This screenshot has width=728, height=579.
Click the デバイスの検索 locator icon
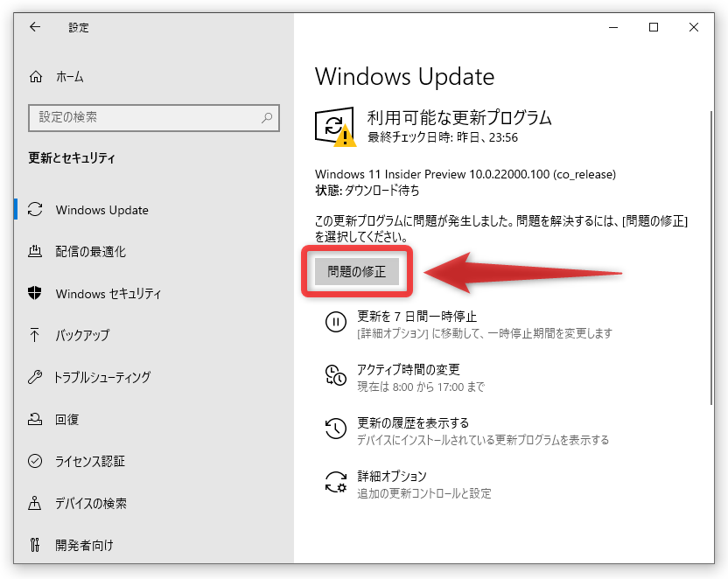tap(35, 503)
